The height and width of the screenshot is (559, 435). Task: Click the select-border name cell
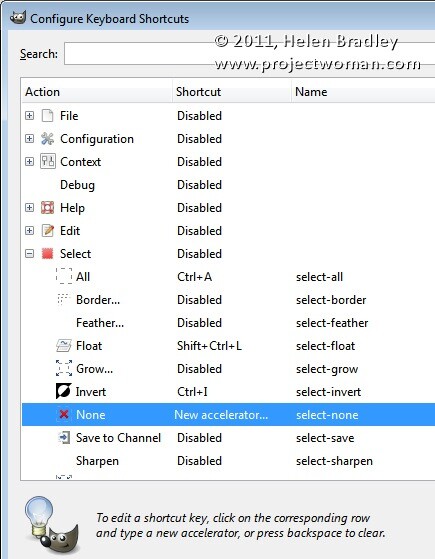pos(331,299)
